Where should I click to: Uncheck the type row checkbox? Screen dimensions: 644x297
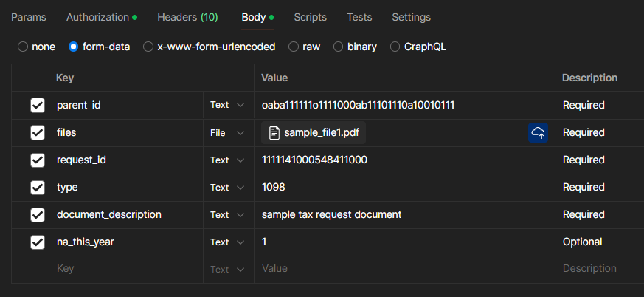pos(38,187)
